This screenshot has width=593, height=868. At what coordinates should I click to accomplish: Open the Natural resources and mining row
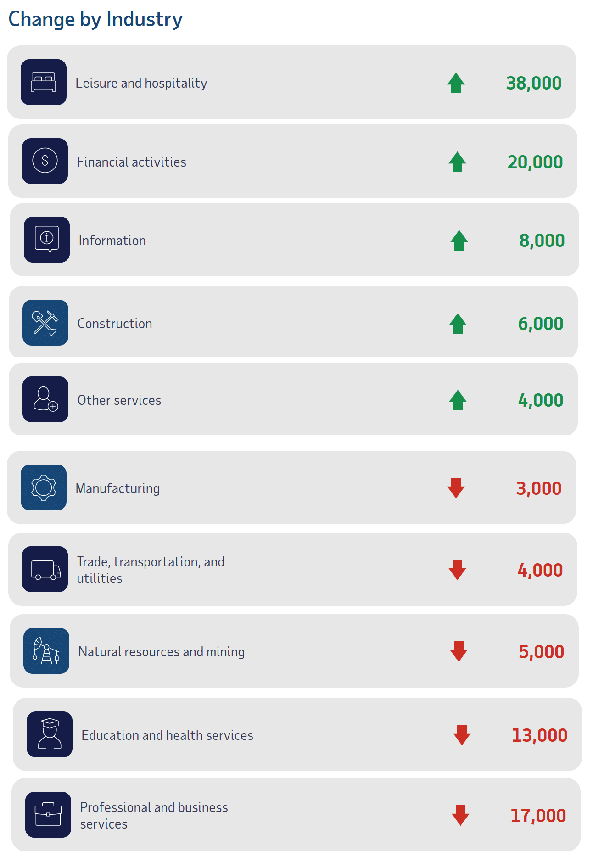pyautogui.click(x=294, y=651)
